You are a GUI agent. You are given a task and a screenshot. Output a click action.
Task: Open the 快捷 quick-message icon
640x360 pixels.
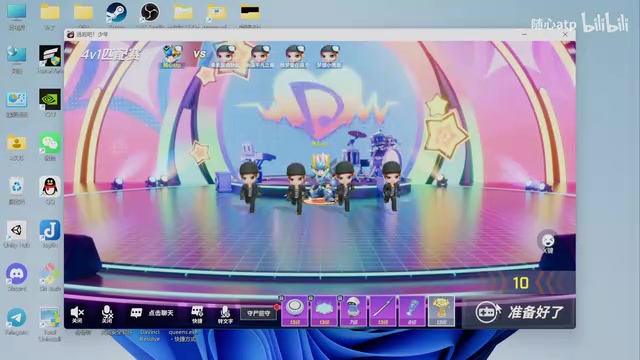tap(197, 314)
